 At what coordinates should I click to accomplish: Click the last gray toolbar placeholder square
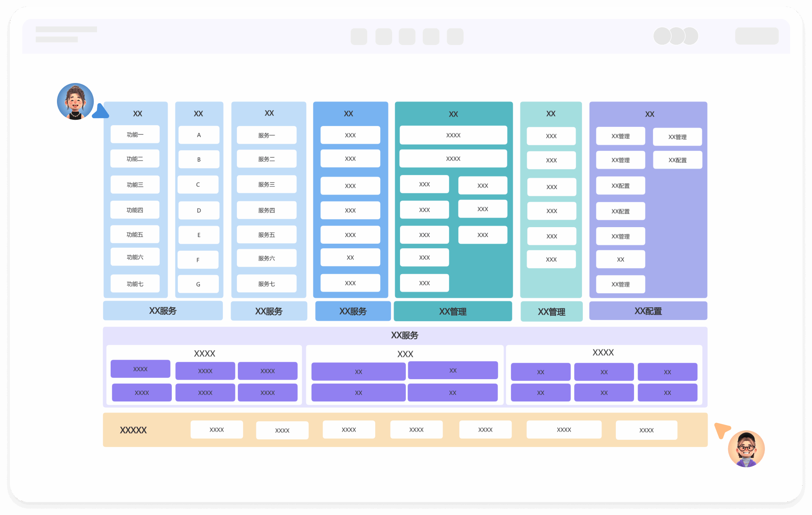tap(455, 37)
